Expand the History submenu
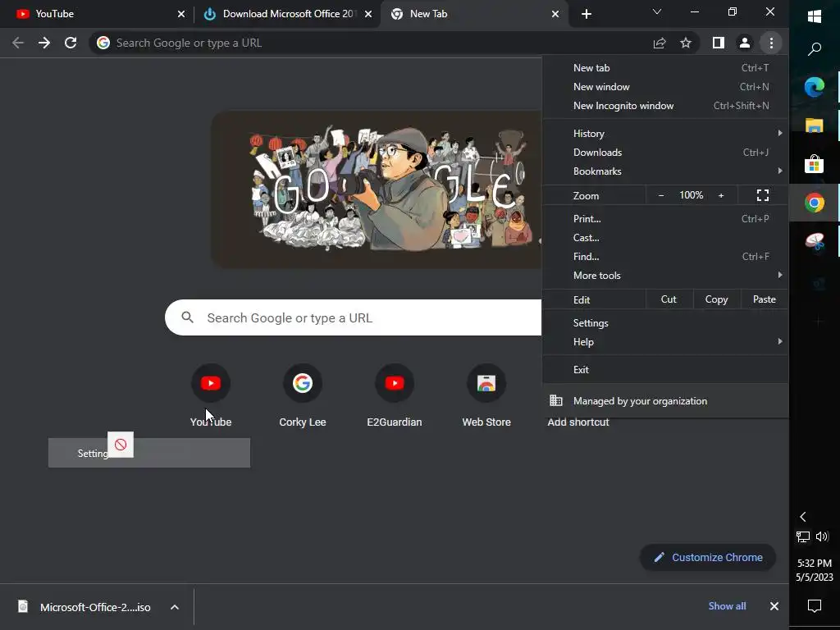840x630 pixels. tap(665, 134)
